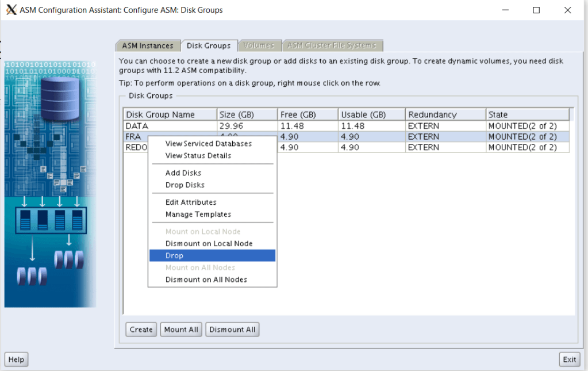Choose View Serviced Databases from context menu
This screenshot has width=588, height=371.
coord(209,144)
